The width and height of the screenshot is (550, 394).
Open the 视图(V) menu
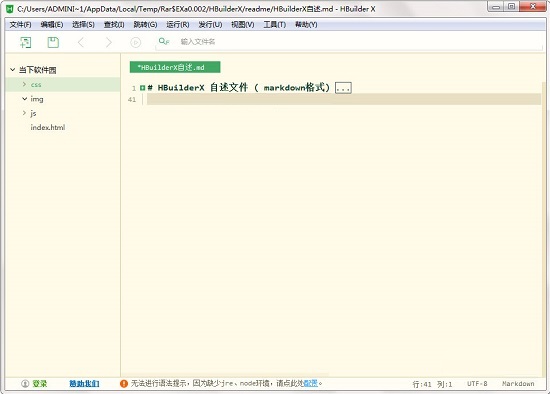tap(243, 25)
